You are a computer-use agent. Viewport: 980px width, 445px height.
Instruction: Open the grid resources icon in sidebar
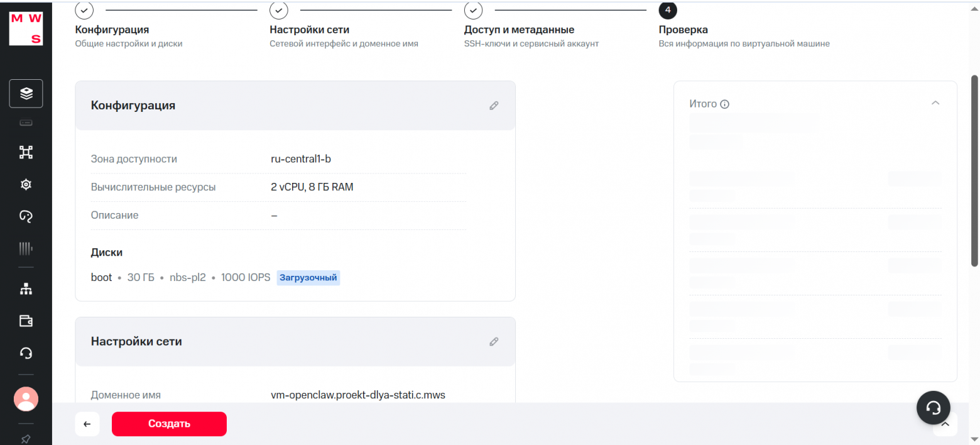pos(25,152)
